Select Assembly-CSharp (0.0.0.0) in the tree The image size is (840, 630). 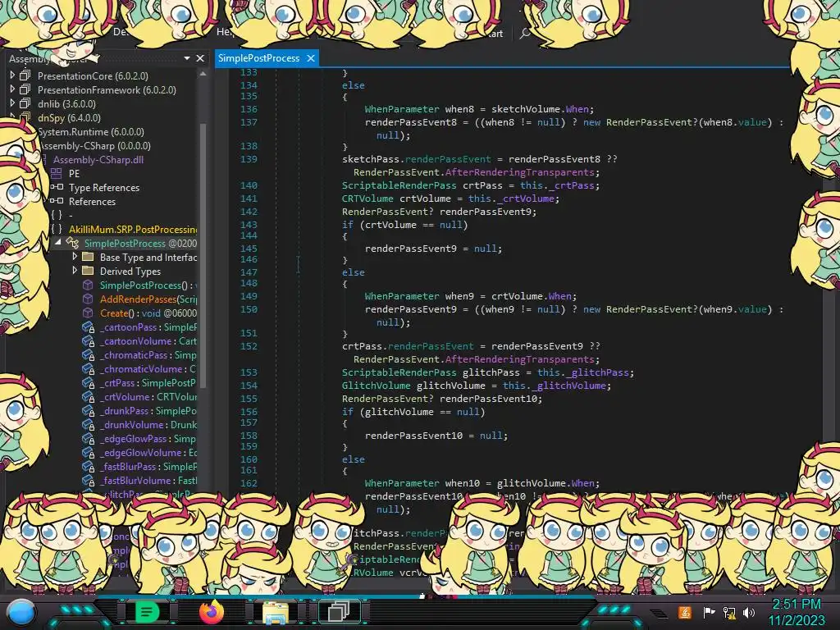coord(95,146)
